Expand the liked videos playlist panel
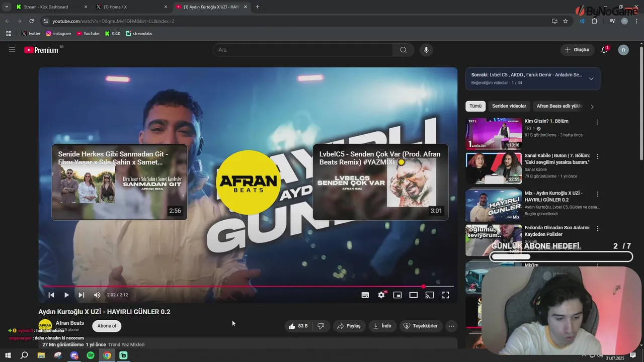 591,78
